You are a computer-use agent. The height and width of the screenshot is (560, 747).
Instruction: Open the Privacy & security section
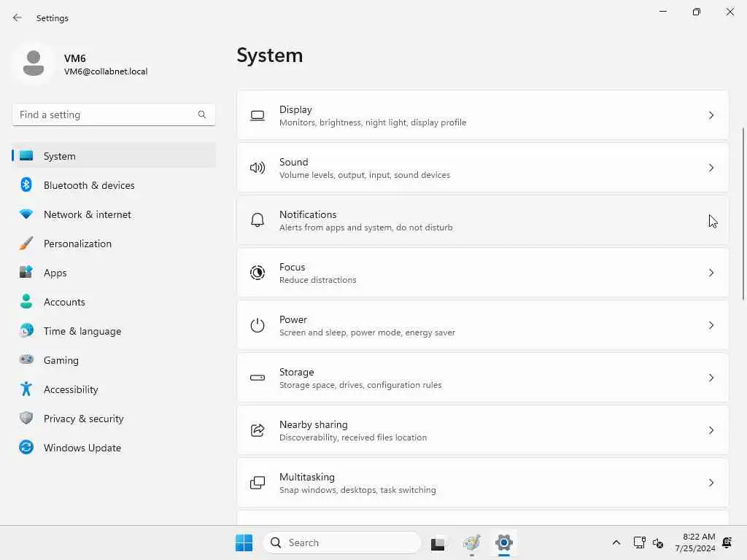point(114,418)
